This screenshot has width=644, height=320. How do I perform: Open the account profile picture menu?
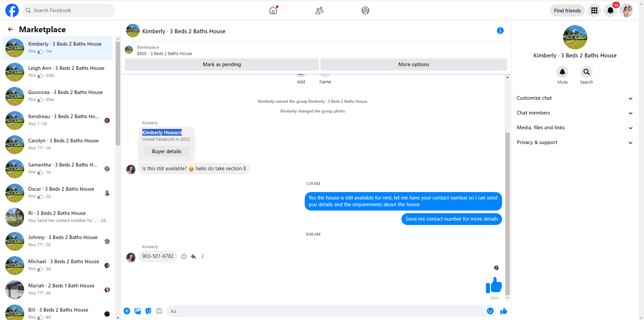[x=627, y=10]
